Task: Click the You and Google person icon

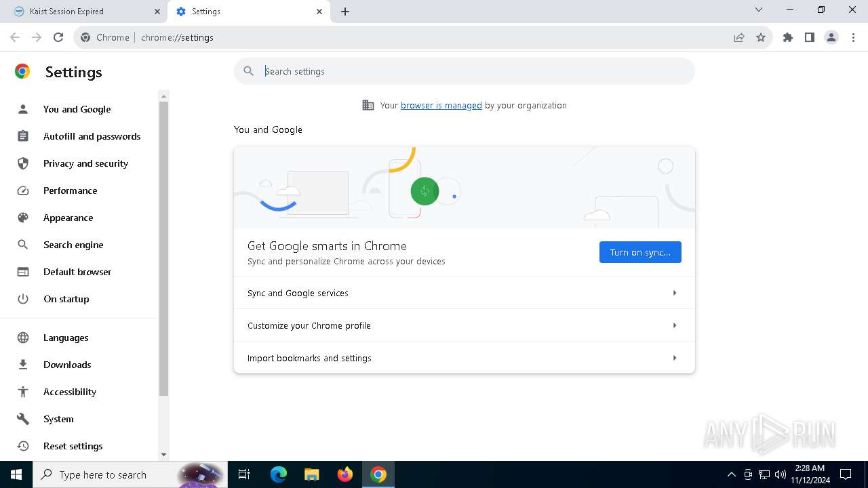Action: (x=23, y=109)
